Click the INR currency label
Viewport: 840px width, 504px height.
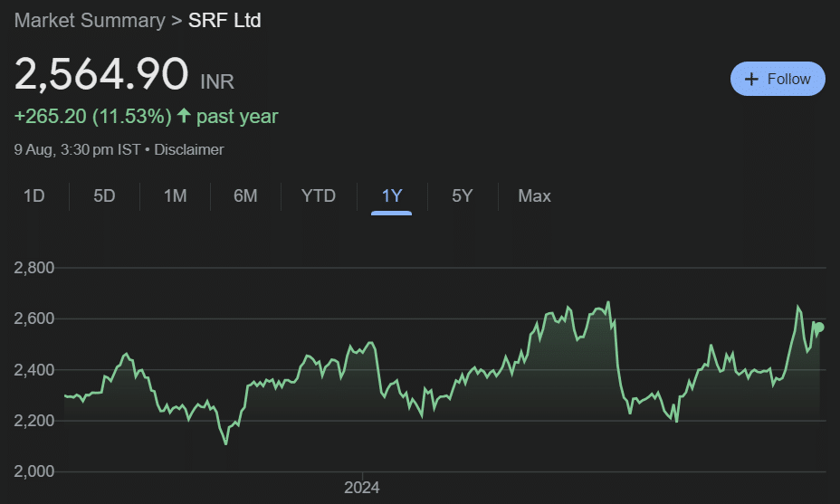(217, 82)
